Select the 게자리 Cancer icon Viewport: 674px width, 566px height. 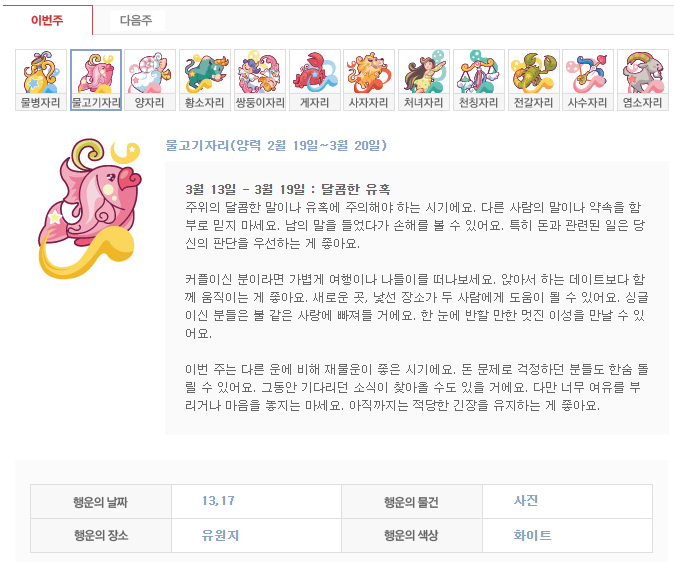[x=315, y=80]
